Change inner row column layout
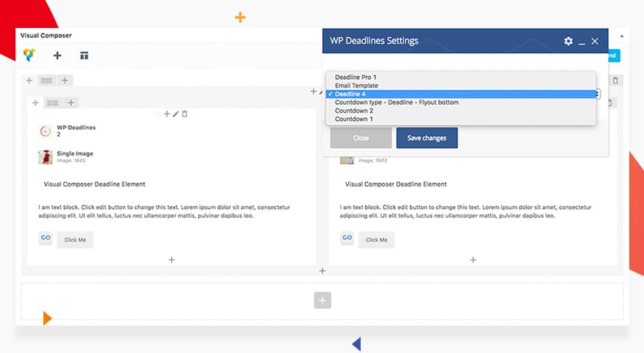 [52, 103]
